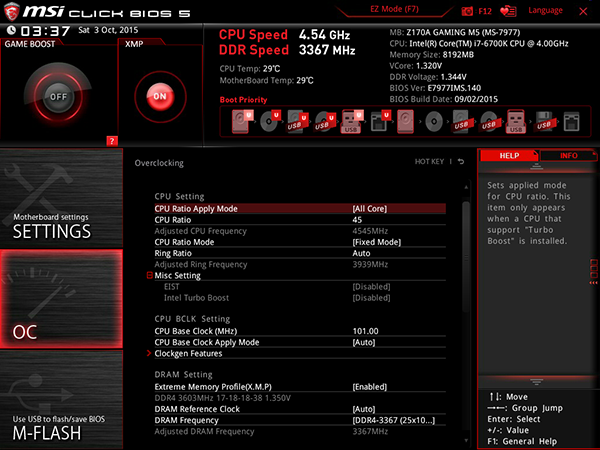Open the M-FLASH BIOS flash tile
The height and width of the screenshot is (450, 600).
point(61,400)
